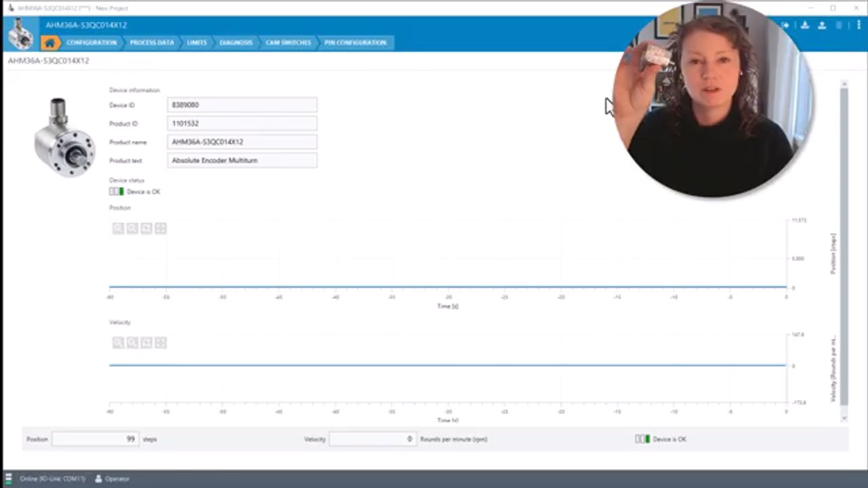Switch to the Process Data tab
The width and height of the screenshot is (868, 488).
(x=152, y=43)
